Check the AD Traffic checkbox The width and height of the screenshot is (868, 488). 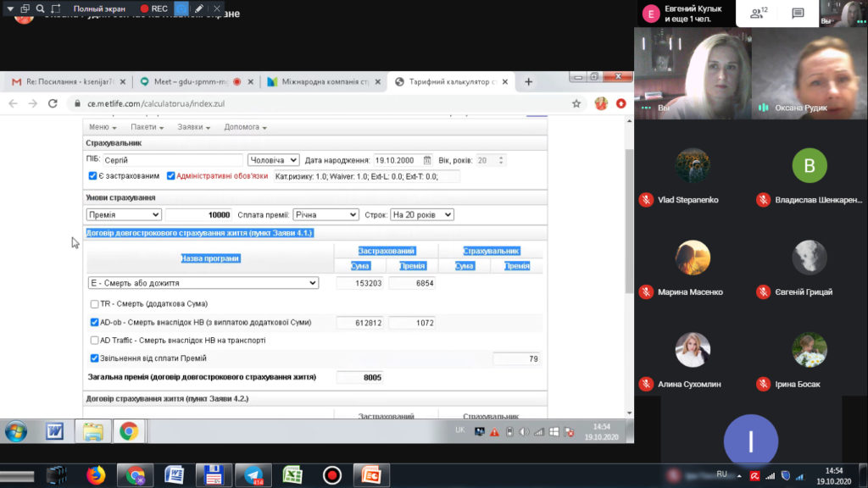coord(95,340)
